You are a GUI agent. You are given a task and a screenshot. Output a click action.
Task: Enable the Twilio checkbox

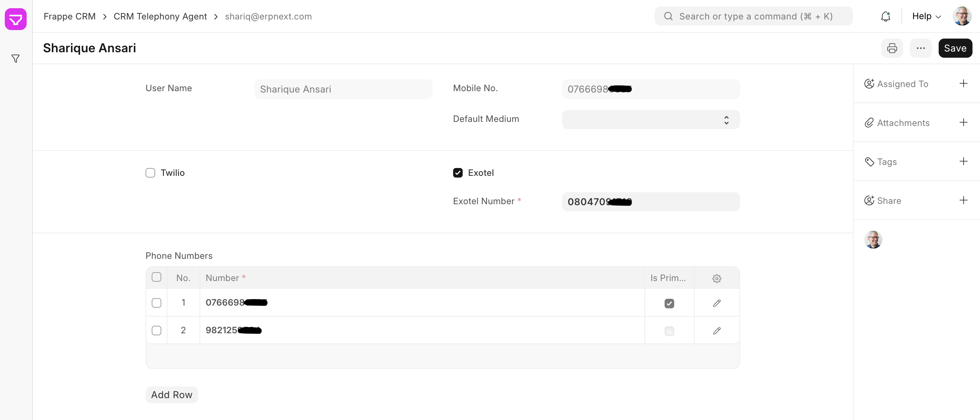pos(150,173)
